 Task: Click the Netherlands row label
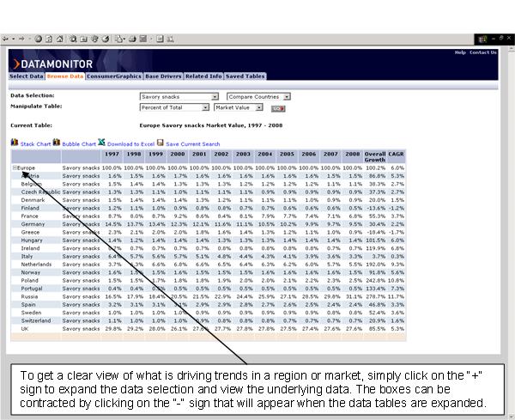[36, 265]
